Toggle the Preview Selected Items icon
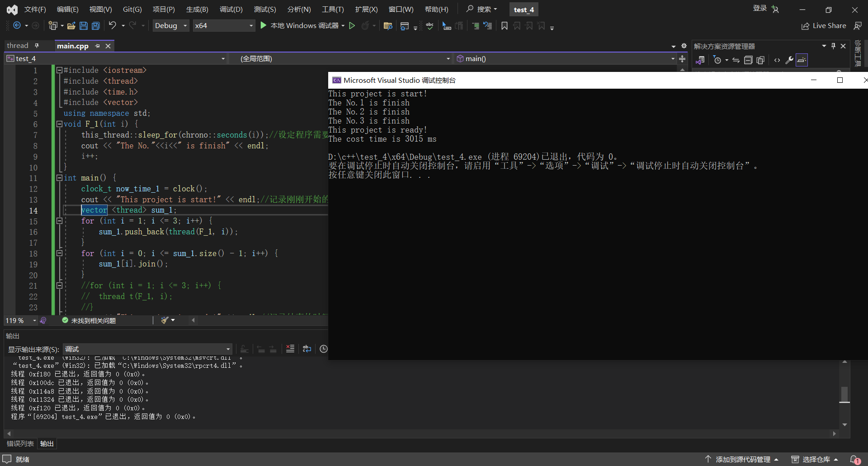 click(802, 60)
